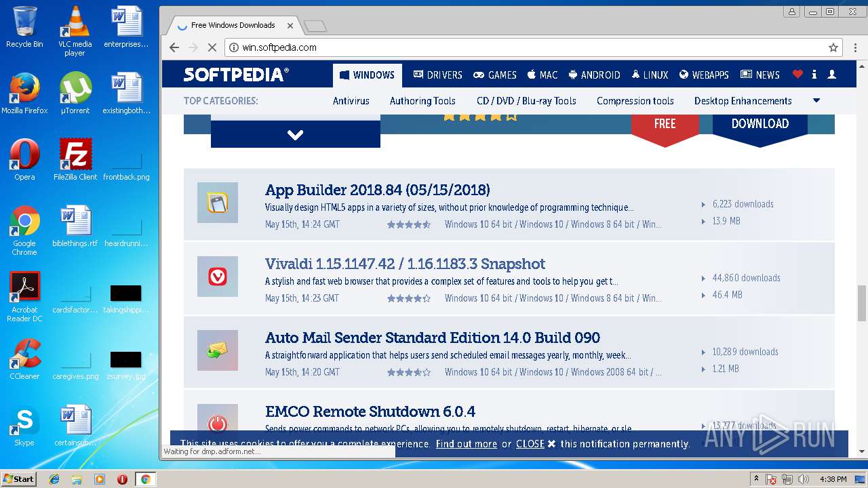Click App Builder application thumbnail
Image resolution: width=868 pixels, height=488 pixels.
[x=218, y=203]
